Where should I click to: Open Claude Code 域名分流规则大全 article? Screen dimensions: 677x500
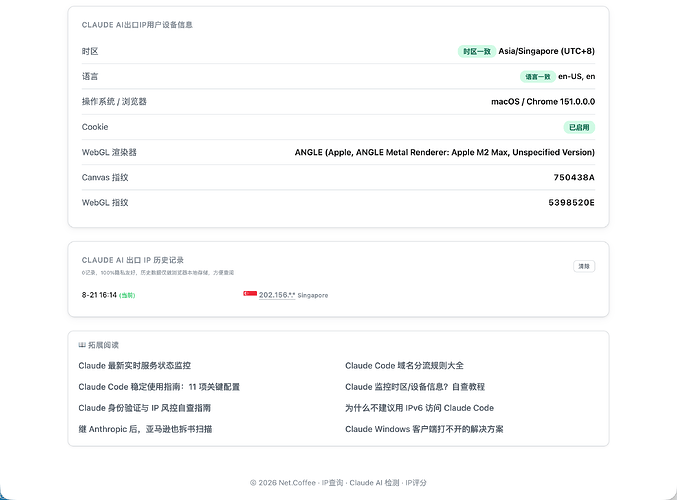(x=404, y=366)
